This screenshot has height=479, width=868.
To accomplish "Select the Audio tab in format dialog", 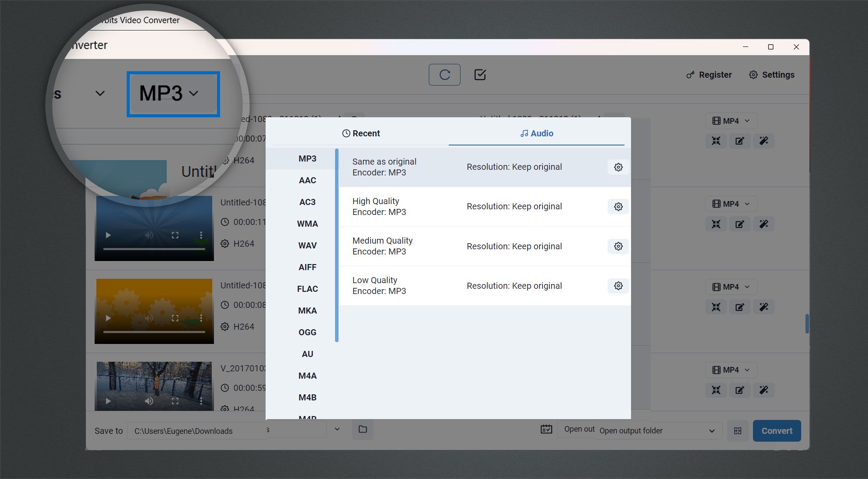I will pos(536,133).
